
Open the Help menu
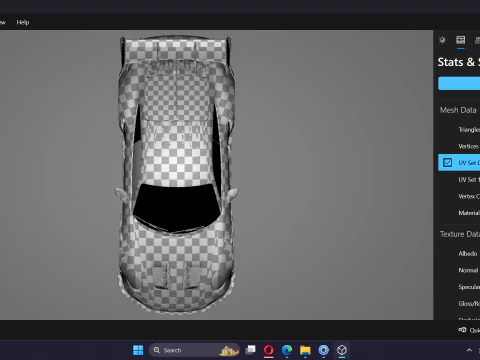[23, 22]
